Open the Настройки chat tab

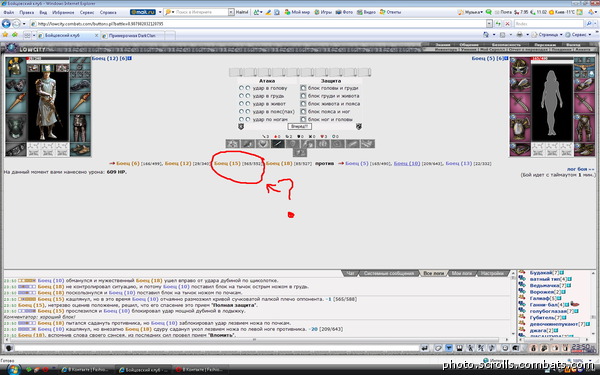(x=492, y=273)
